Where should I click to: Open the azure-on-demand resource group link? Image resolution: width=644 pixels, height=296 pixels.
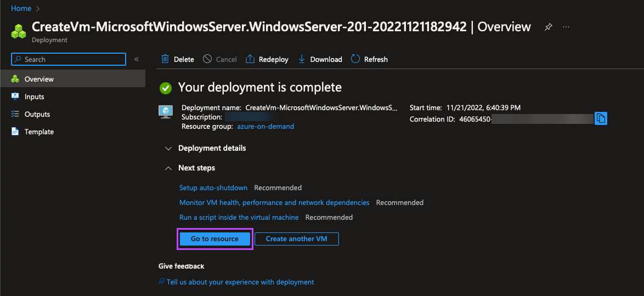click(265, 126)
